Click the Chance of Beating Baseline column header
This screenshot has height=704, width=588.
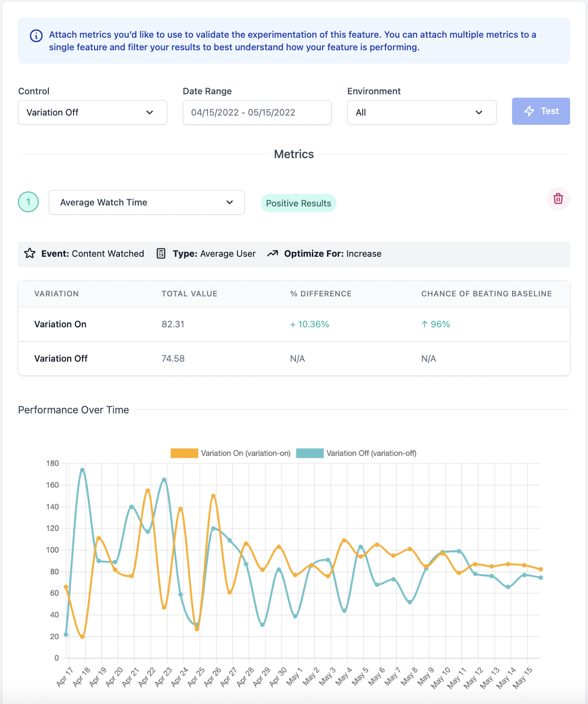486,293
